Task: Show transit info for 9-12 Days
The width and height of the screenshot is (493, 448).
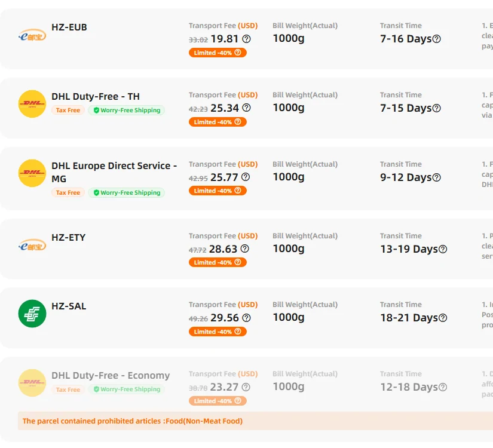Action: [437, 177]
